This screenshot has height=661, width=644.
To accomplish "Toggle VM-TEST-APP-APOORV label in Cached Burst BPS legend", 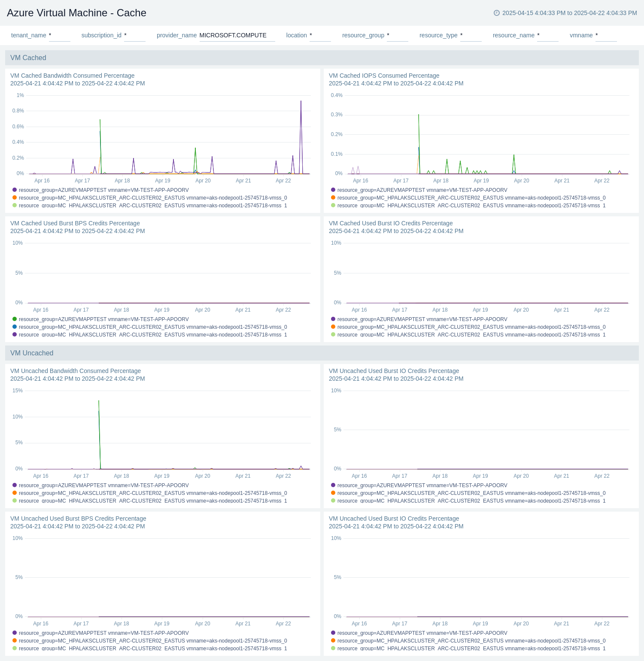I will click(104, 319).
